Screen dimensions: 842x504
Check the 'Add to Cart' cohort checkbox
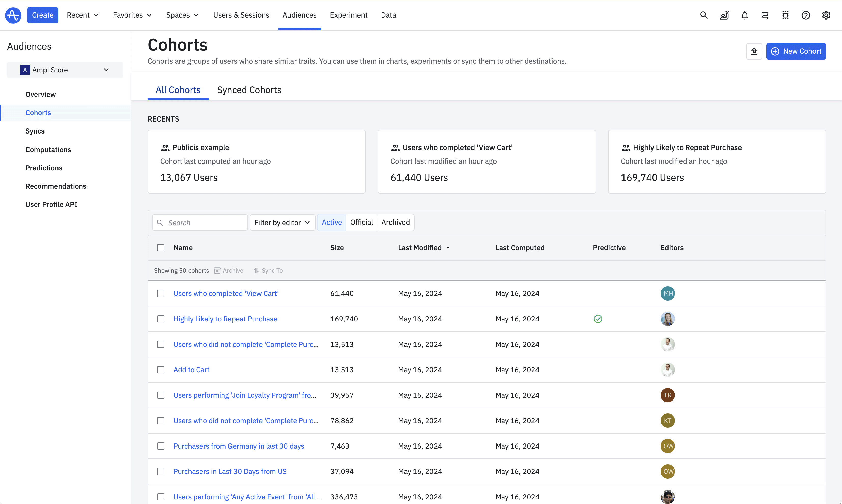(161, 370)
